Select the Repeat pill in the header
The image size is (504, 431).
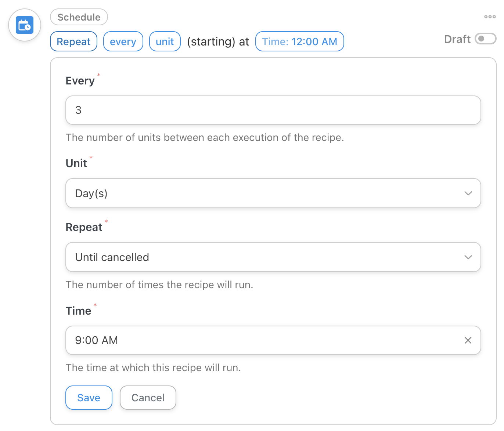point(73,41)
